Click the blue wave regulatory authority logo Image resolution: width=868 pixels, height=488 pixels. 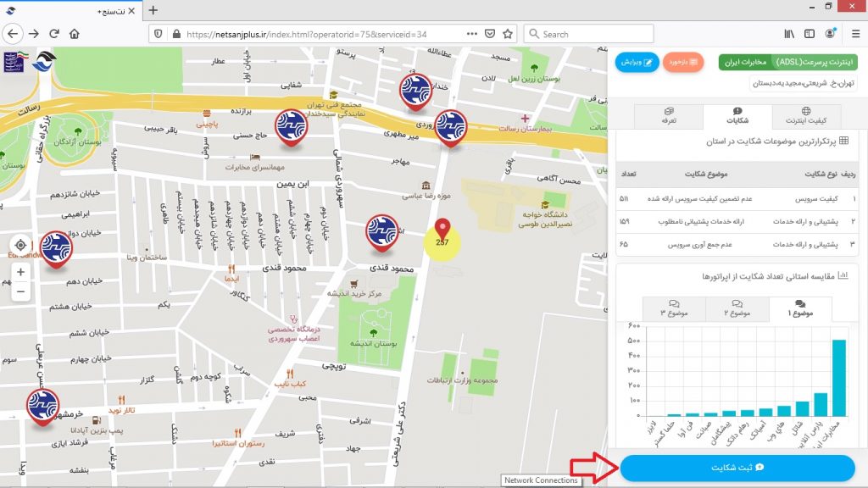click(x=44, y=60)
